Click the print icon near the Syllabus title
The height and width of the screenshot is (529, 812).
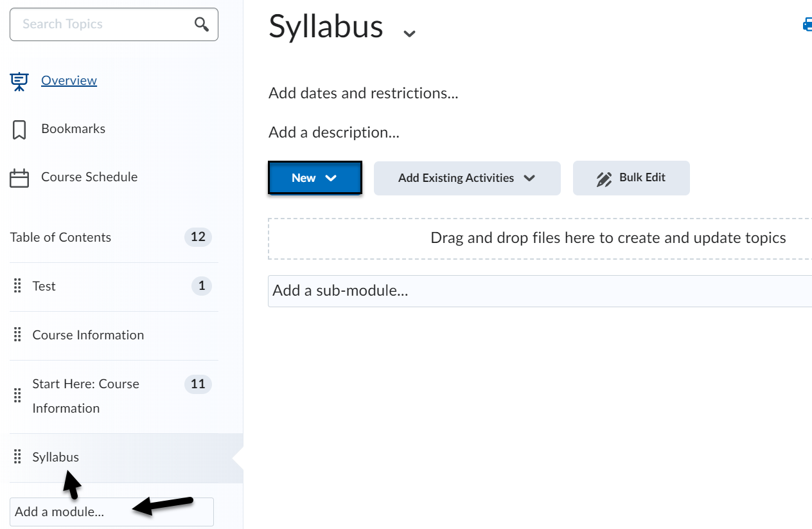click(x=806, y=26)
